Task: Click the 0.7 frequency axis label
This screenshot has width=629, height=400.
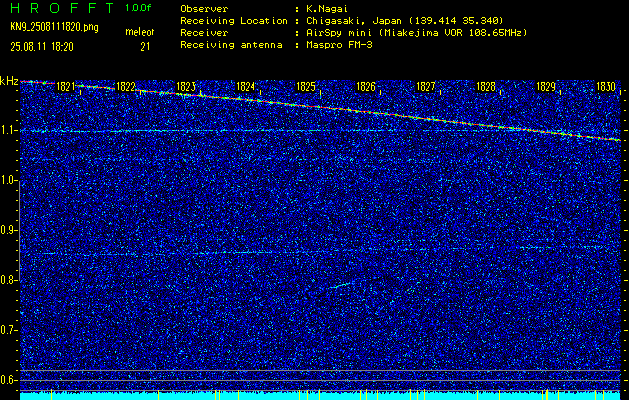Action: coord(8,330)
